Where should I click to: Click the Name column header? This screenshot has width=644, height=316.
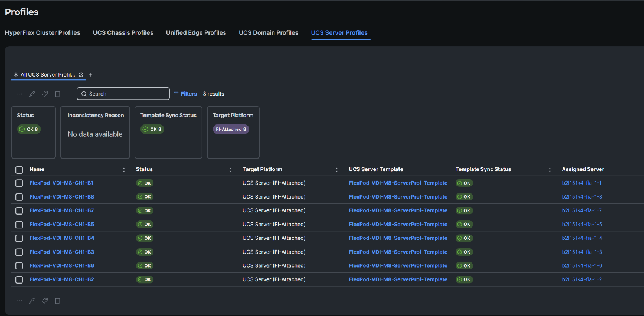coord(37,169)
